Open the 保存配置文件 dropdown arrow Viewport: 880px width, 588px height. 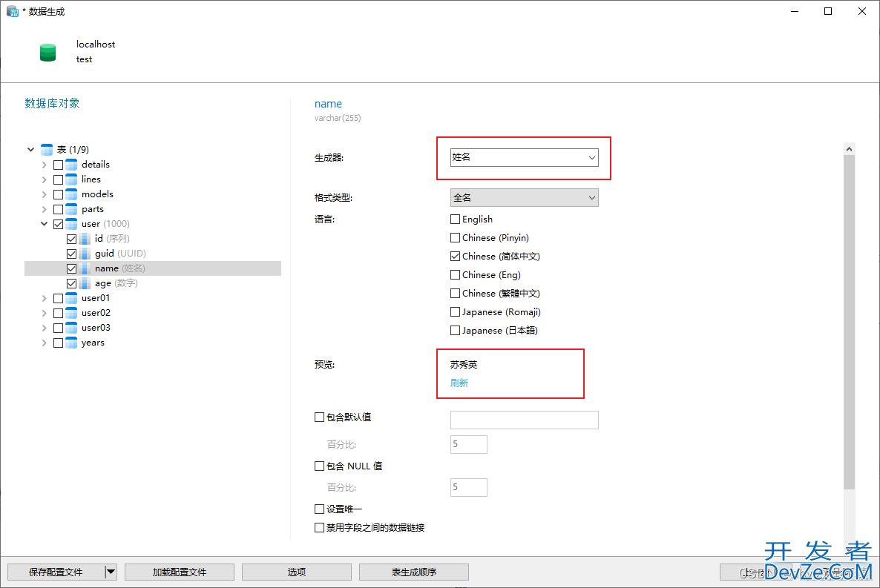111,572
